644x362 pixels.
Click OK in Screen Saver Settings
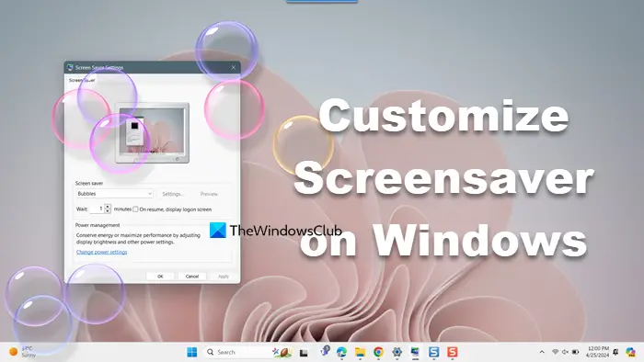(x=160, y=277)
